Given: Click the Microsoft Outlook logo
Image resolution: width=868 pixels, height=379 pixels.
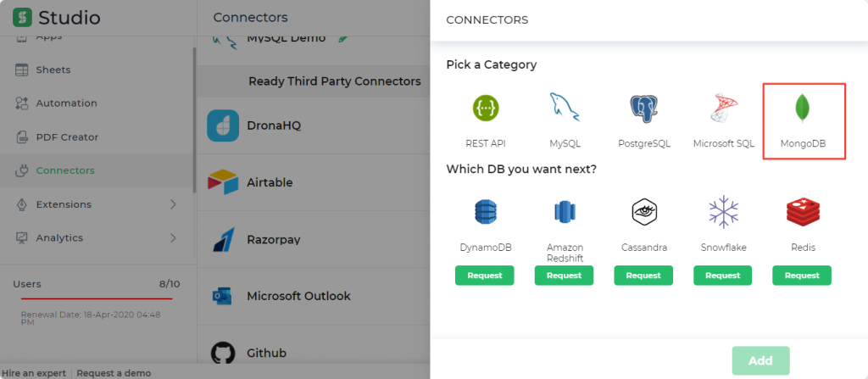Looking at the screenshot, I should click(x=223, y=297).
